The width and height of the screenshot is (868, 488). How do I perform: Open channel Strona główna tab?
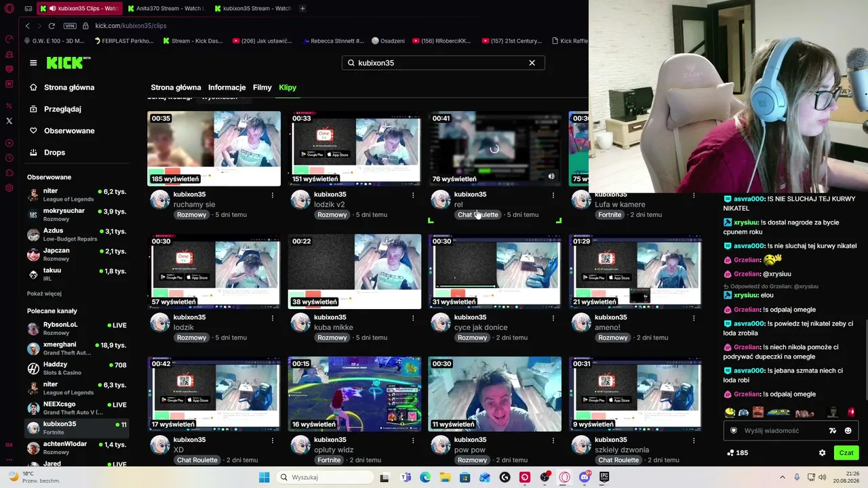click(x=176, y=87)
